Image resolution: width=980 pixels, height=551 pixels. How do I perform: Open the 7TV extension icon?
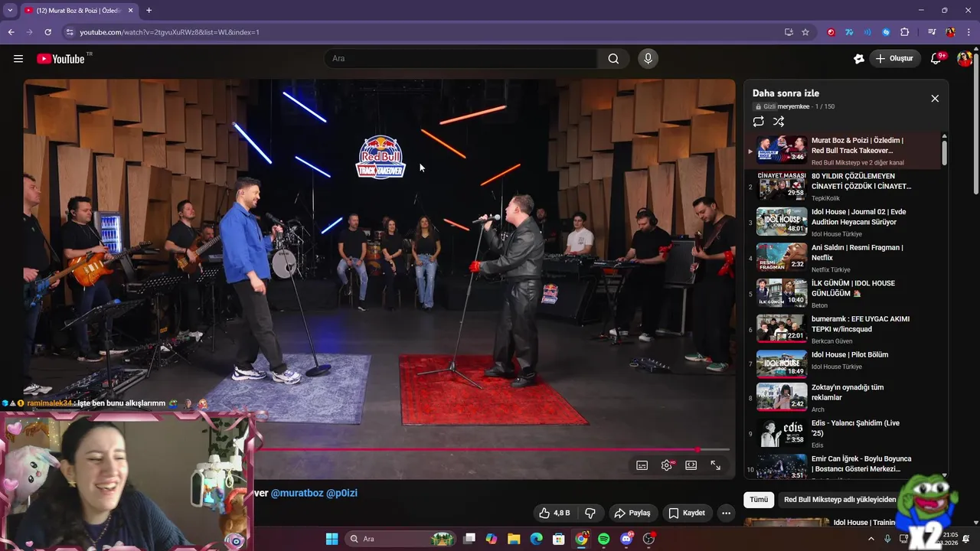coord(849,32)
